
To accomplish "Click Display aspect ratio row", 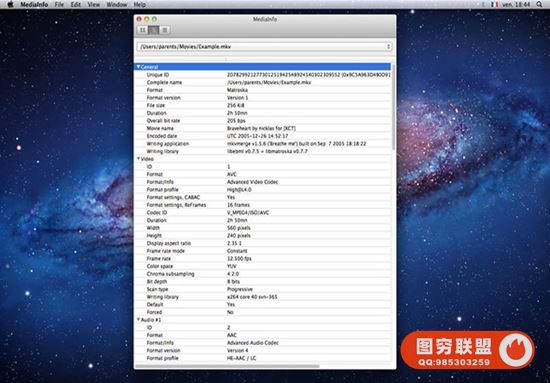I will pyautogui.click(x=262, y=243).
